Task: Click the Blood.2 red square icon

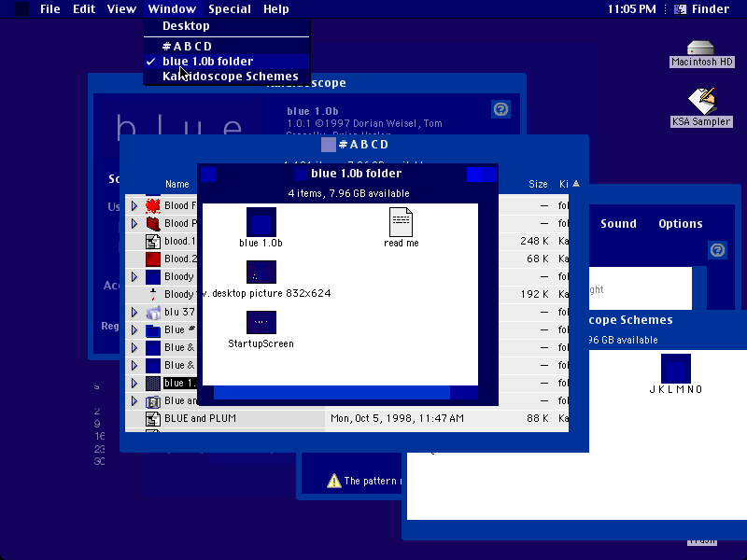Action: coord(153,259)
